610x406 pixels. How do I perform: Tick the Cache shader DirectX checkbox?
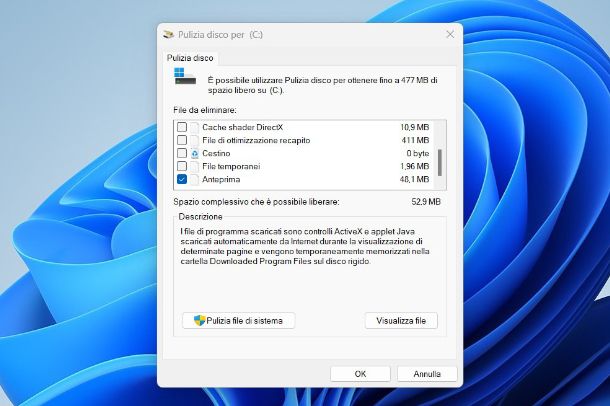click(x=182, y=127)
